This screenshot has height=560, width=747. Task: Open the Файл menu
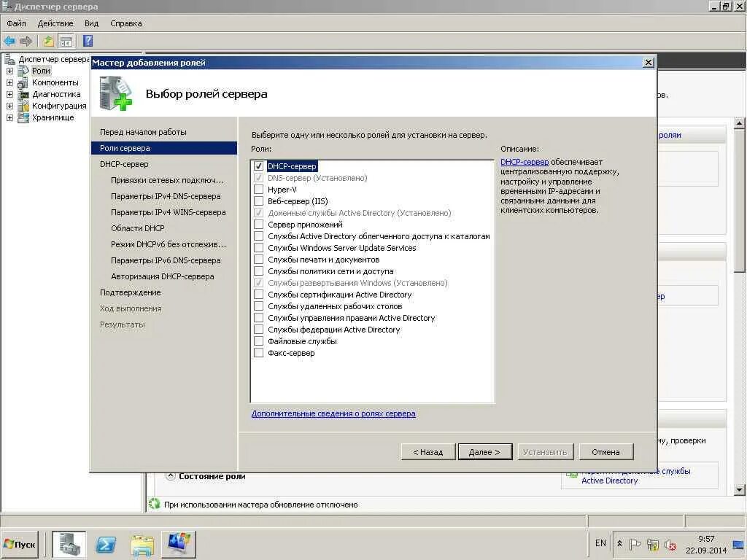(16, 23)
